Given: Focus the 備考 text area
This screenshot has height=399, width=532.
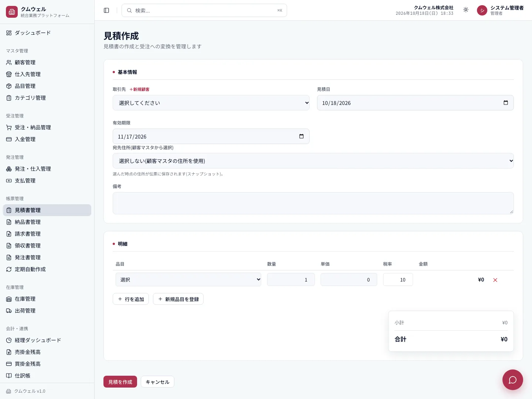Looking at the screenshot, I should [x=313, y=203].
